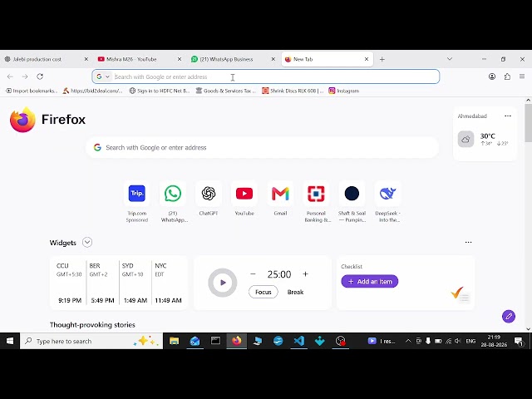Click Add an item in Checklist
This screenshot has width=532, height=399.
pyautogui.click(x=369, y=282)
